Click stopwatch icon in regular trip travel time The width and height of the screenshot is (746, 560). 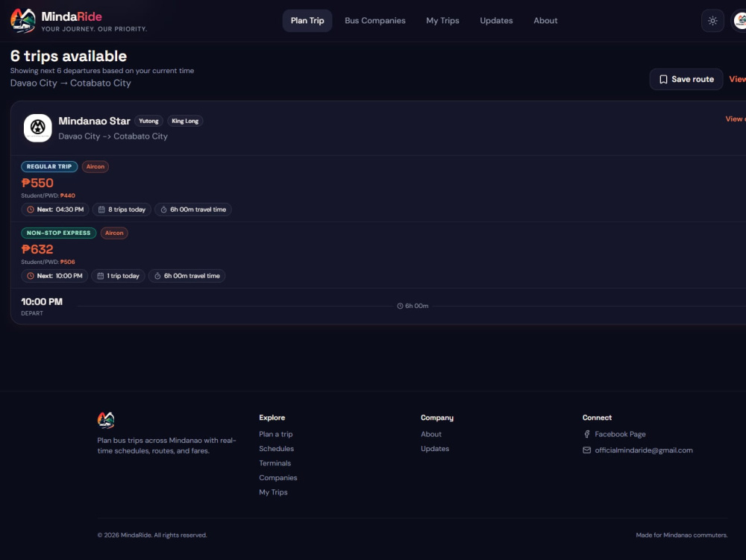163,210
